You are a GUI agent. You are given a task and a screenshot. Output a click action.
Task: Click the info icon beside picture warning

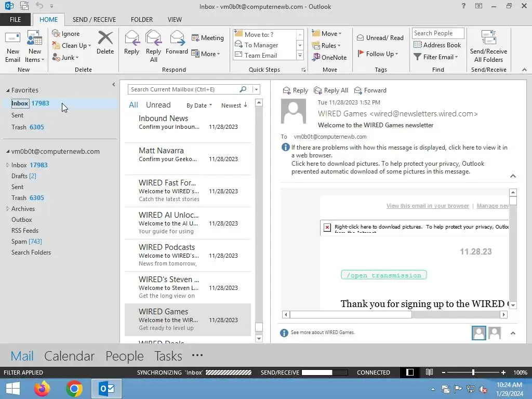pos(285,147)
